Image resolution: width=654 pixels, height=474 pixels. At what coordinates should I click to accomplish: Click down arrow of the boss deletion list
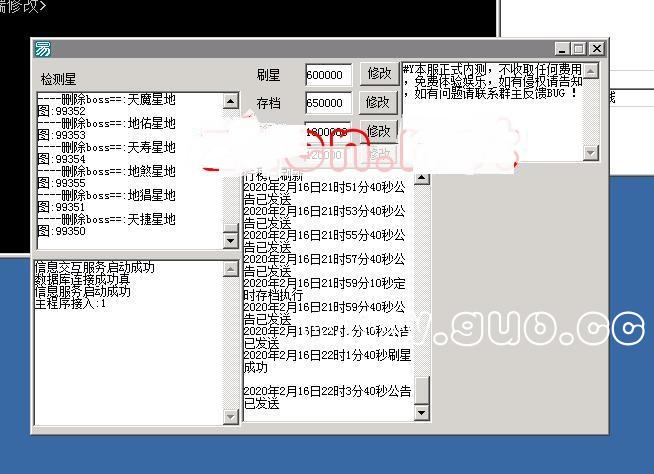coord(231,241)
